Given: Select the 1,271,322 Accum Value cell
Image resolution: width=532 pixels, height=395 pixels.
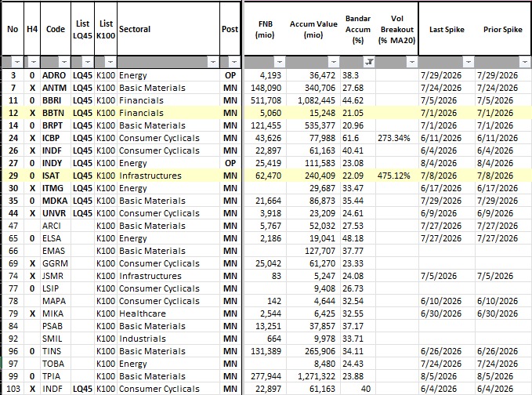Looking at the screenshot, I should click(313, 377).
